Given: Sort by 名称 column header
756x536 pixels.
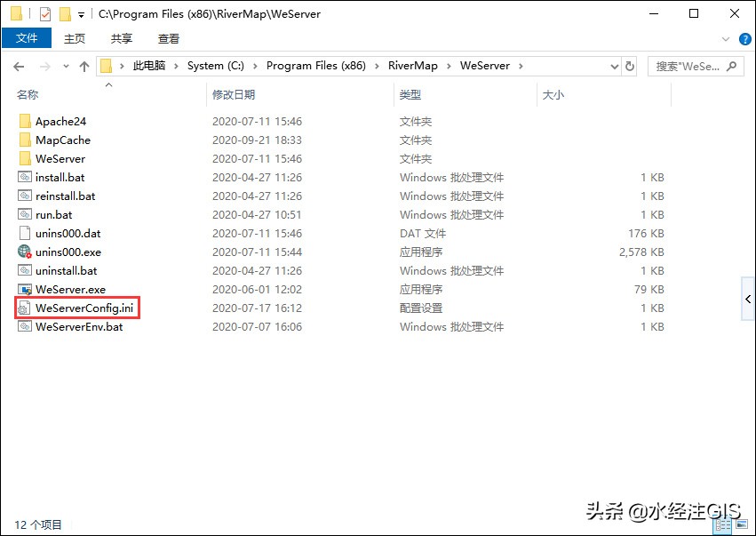Looking at the screenshot, I should [28, 94].
